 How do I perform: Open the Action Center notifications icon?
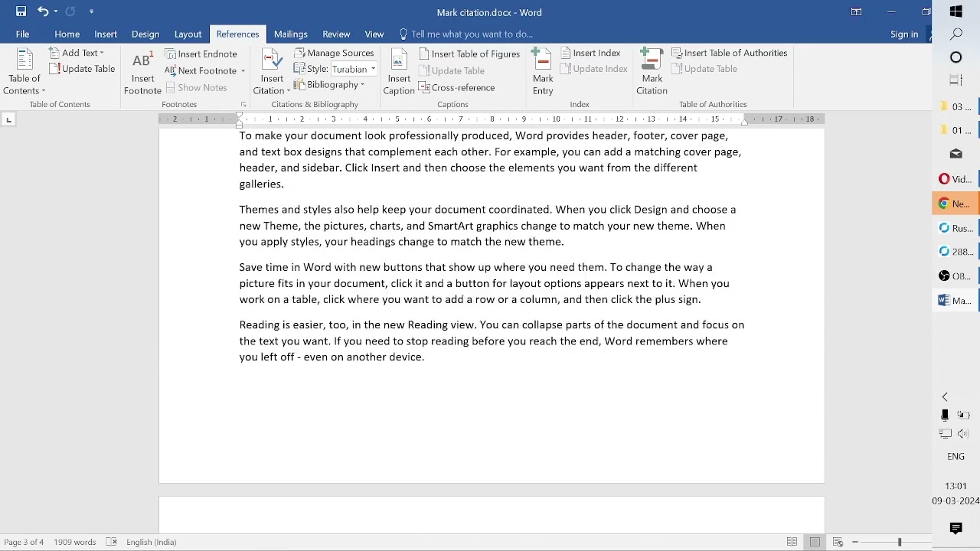click(x=955, y=528)
